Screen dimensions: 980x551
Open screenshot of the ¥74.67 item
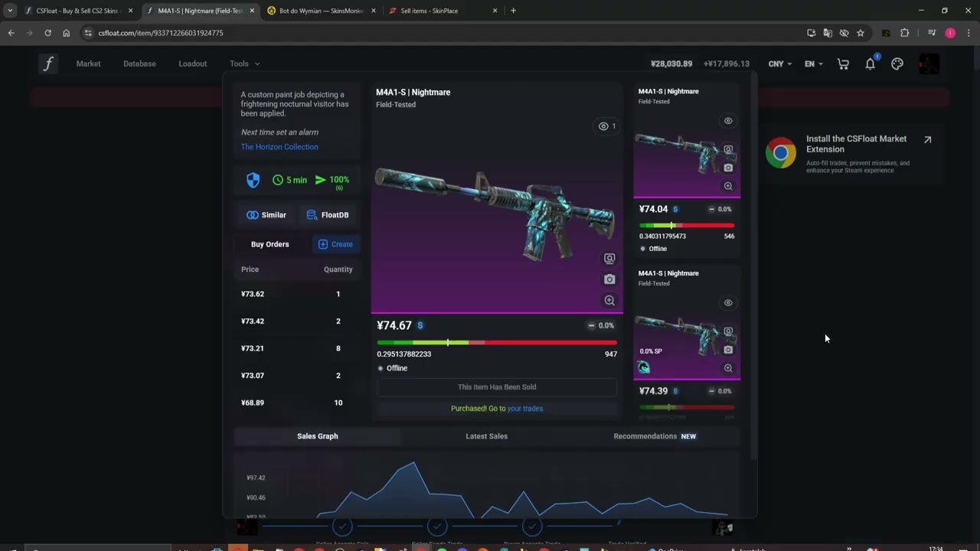tap(609, 279)
